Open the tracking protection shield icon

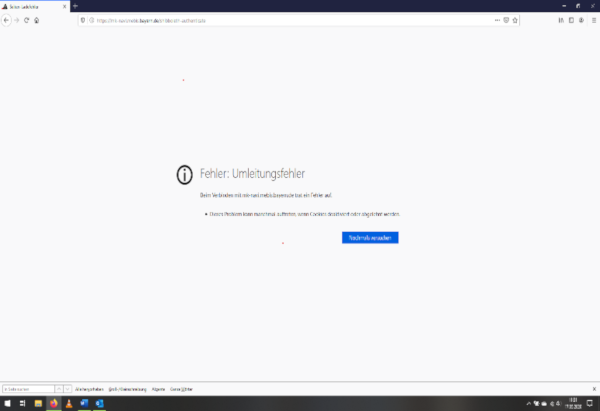pos(84,19)
